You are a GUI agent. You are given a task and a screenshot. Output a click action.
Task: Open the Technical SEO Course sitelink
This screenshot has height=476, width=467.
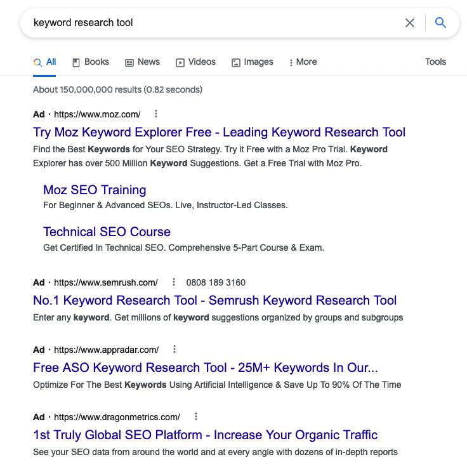pyautogui.click(x=107, y=232)
